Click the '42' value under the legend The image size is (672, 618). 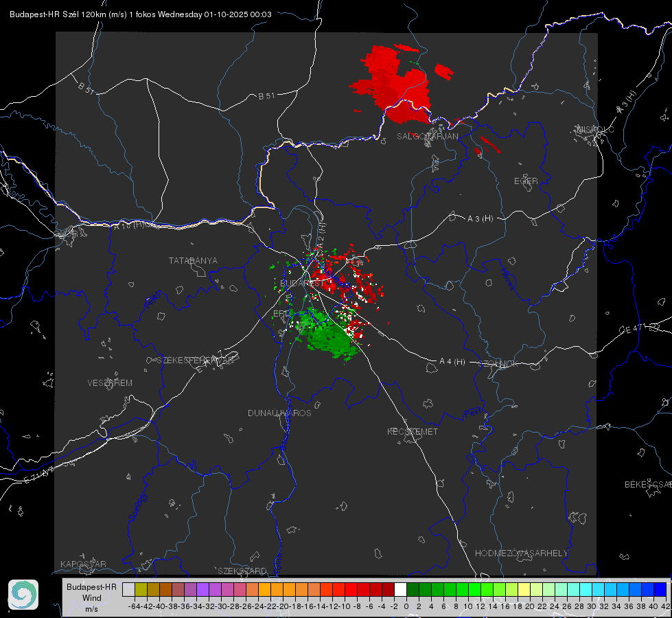click(x=666, y=606)
